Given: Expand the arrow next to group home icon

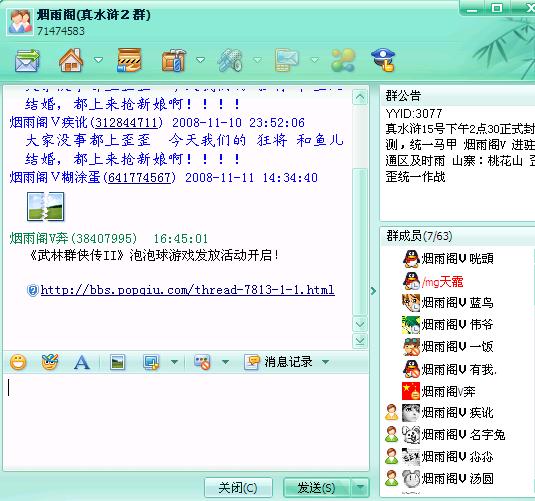Looking at the screenshot, I should (x=98, y=60).
